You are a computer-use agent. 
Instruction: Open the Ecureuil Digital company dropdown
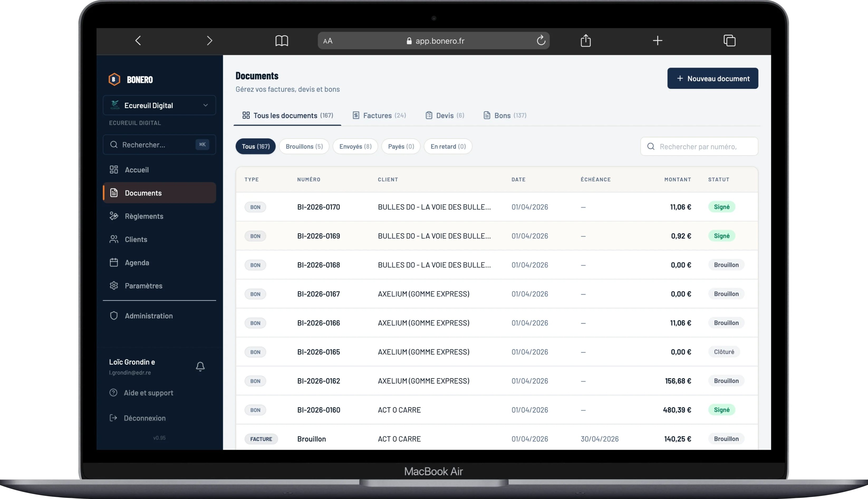click(x=159, y=105)
